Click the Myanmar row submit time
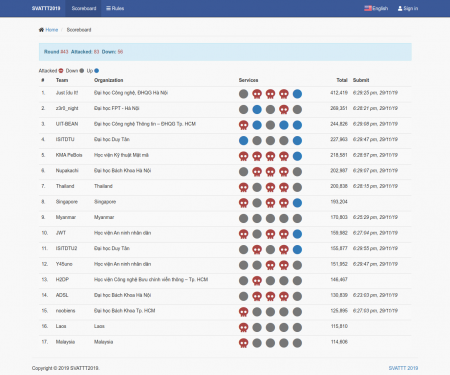 (x=375, y=217)
